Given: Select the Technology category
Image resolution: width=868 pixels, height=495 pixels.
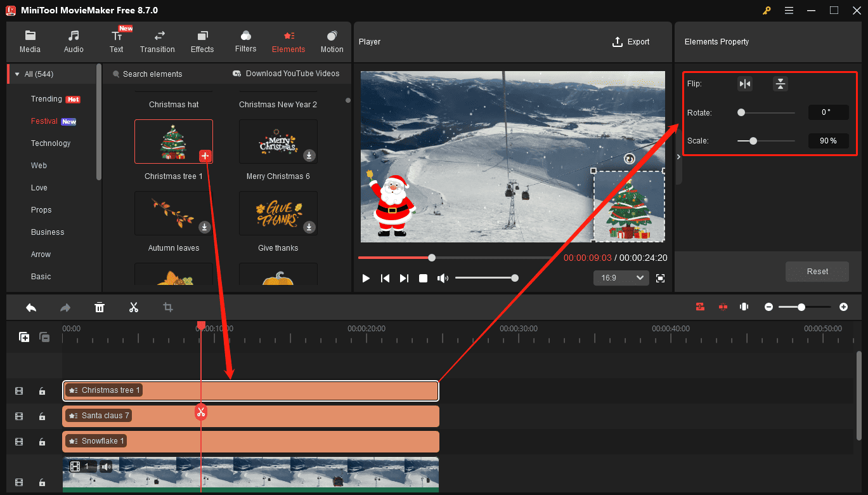Looking at the screenshot, I should pyautogui.click(x=51, y=143).
